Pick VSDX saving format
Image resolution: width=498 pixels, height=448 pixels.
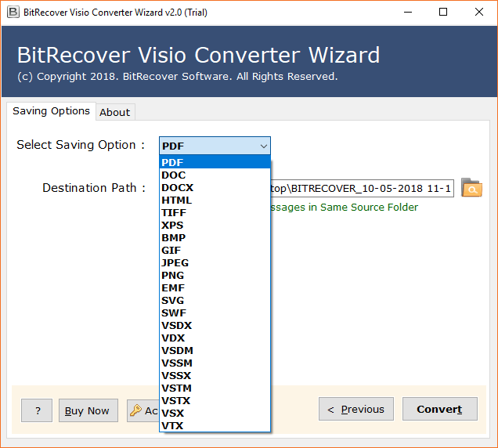coord(215,325)
